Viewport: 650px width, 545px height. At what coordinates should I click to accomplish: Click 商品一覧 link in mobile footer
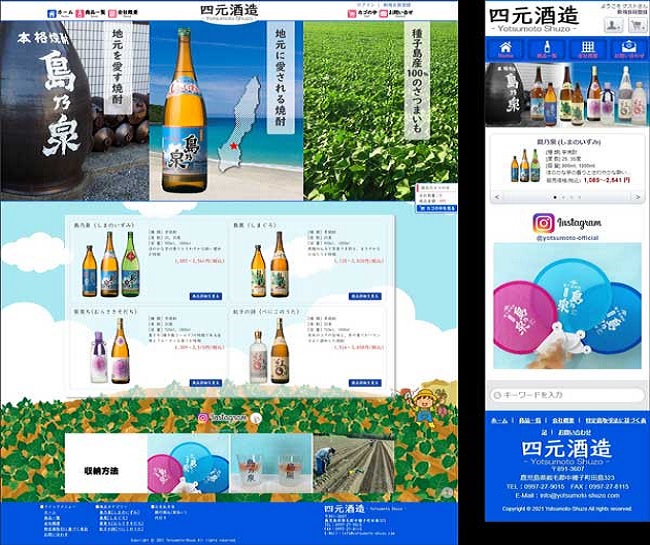tap(529, 420)
